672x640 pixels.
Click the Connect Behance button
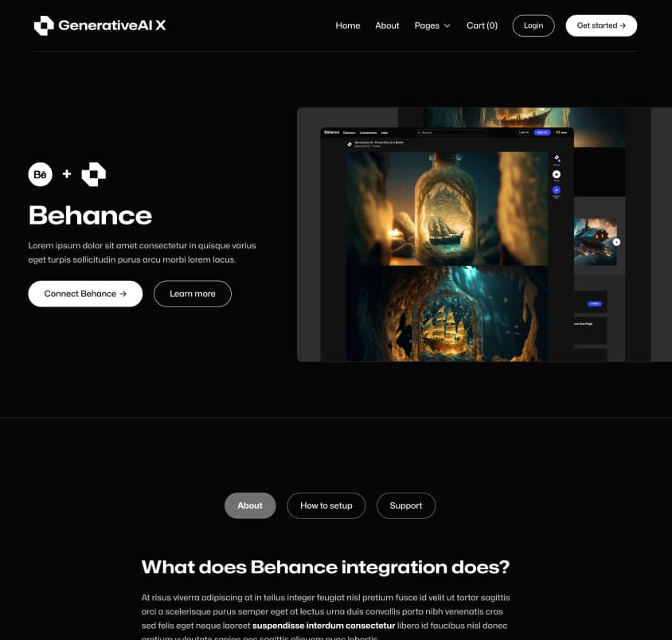pos(85,294)
